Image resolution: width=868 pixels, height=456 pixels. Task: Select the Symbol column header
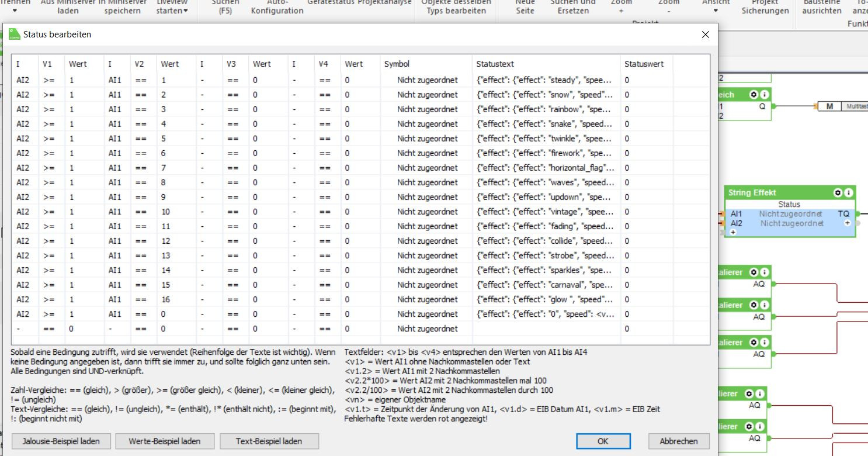426,64
